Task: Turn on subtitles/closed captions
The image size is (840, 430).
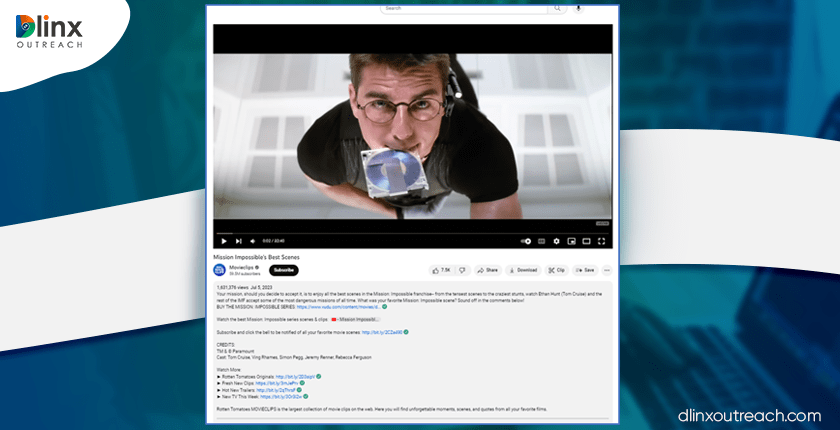Action: pyautogui.click(x=541, y=242)
